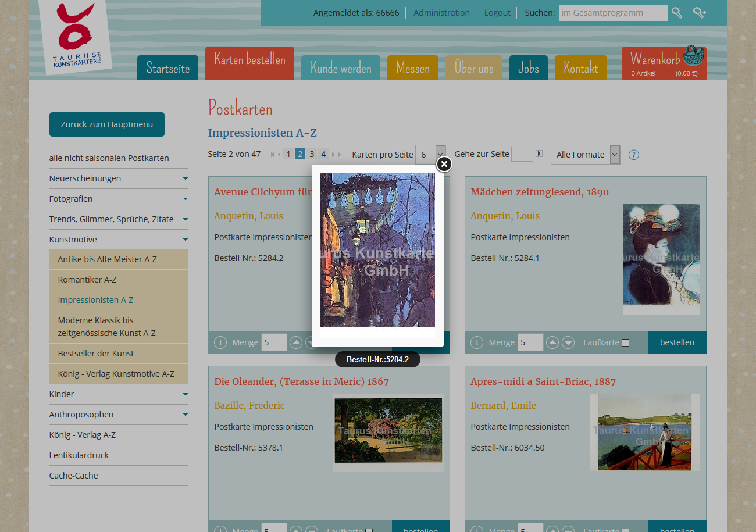This screenshot has width=756, height=532.
Task: Expand the Kinder category
Action: pyautogui.click(x=186, y=394)
